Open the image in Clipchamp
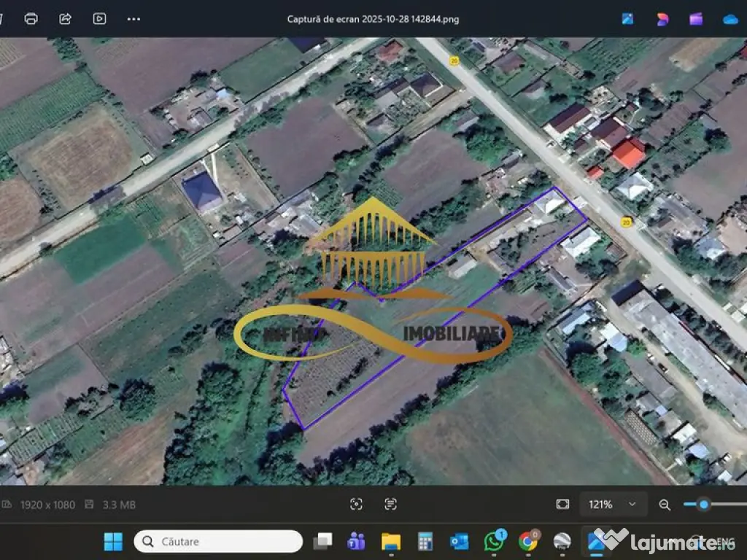This screenshot has width=747, height=560. (x=694, y=18)
